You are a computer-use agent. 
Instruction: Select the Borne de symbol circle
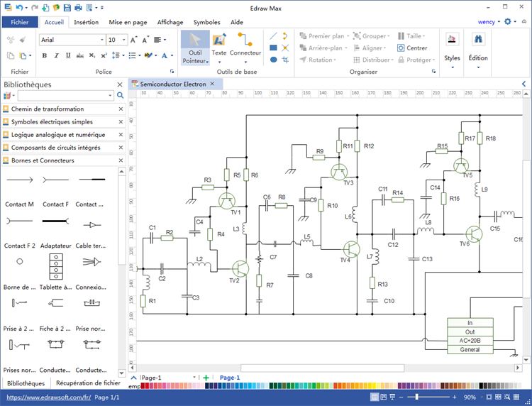click(20, 261)
